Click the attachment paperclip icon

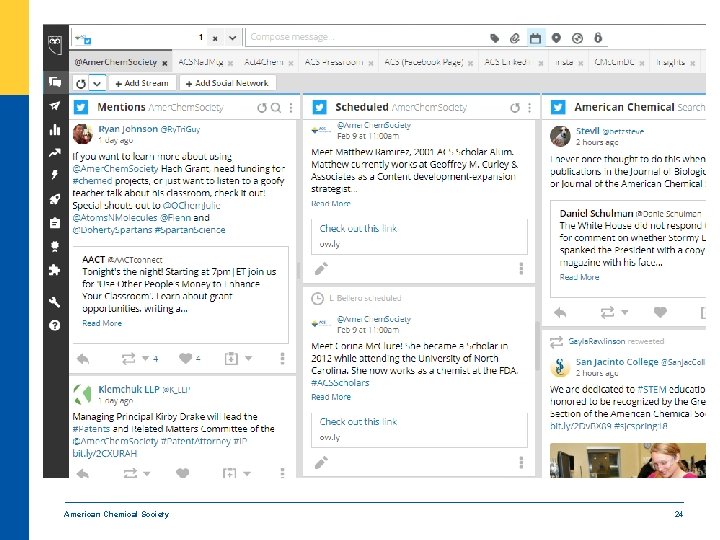pos(515,38)
